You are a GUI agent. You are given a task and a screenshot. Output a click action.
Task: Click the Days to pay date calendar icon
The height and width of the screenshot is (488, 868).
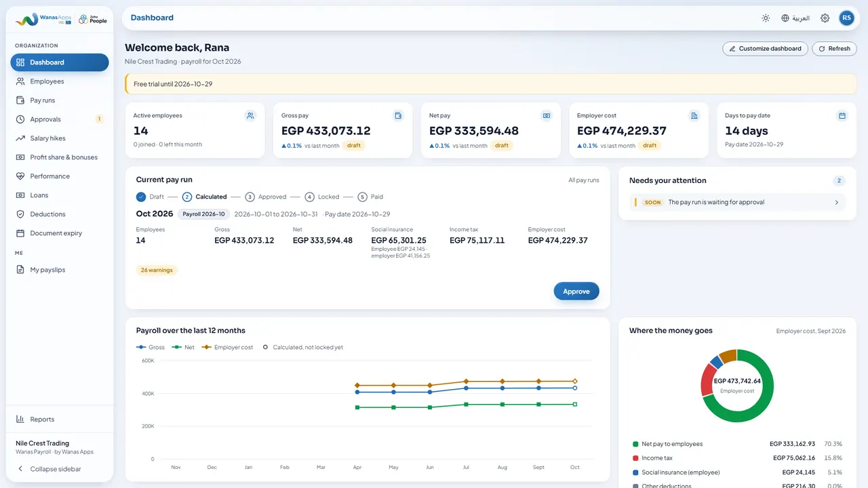click(x=842, y=116)
